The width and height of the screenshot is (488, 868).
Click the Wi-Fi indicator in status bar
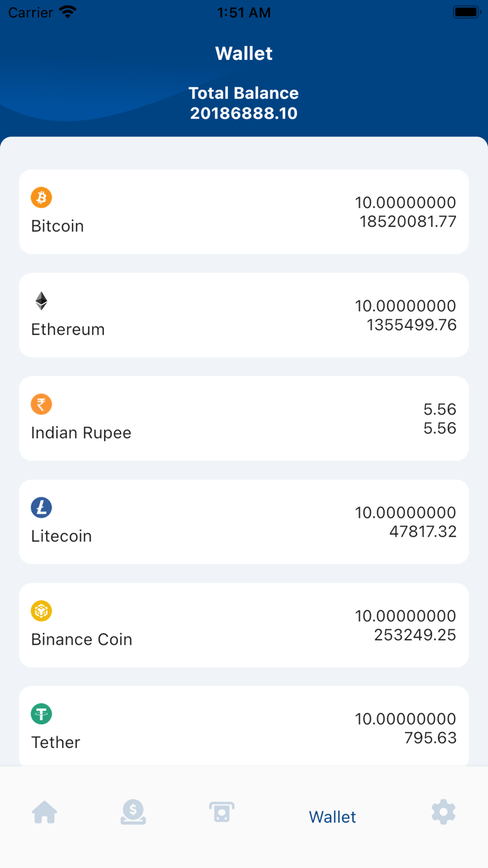point(67,11)
